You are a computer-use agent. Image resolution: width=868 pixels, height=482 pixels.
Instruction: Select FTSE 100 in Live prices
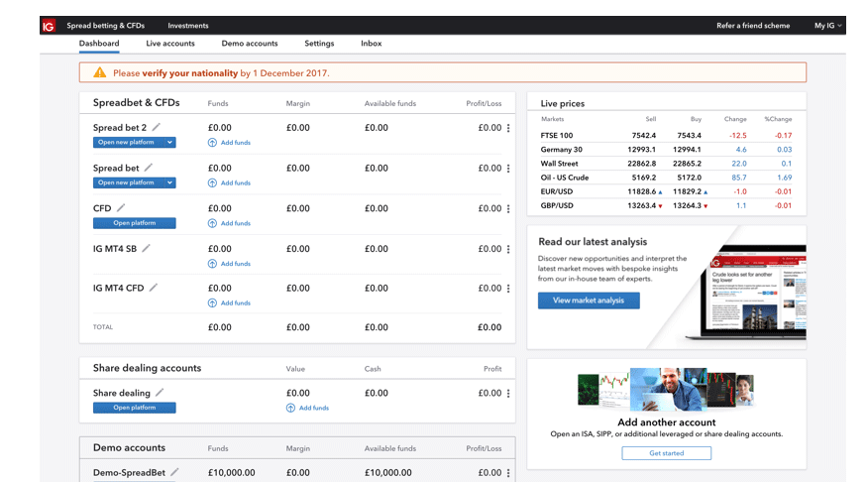(557, 135)
